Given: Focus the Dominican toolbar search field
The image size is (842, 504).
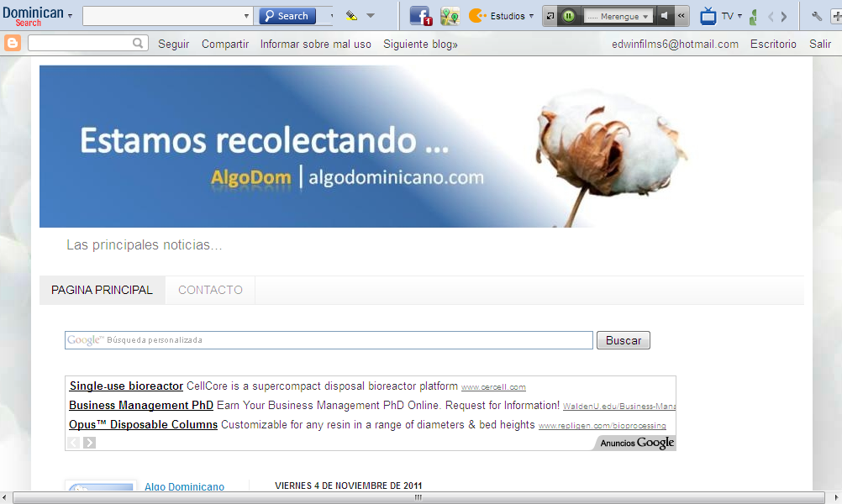Looking at the screenshot, I should coord(163,16).
